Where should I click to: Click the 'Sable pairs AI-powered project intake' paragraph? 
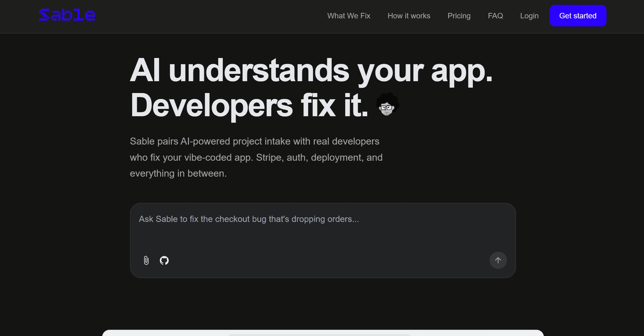256,157
